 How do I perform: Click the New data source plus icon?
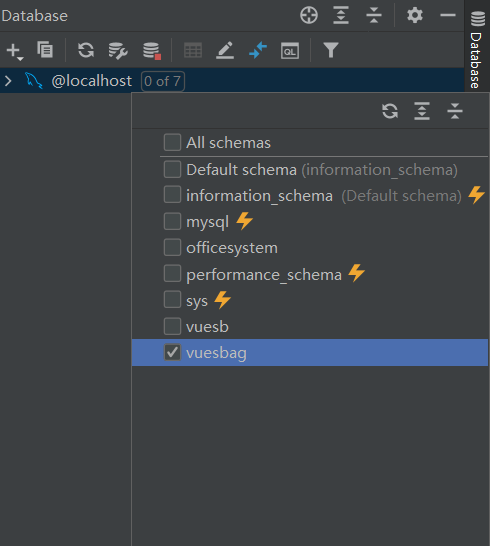click(x=14, y=51)
